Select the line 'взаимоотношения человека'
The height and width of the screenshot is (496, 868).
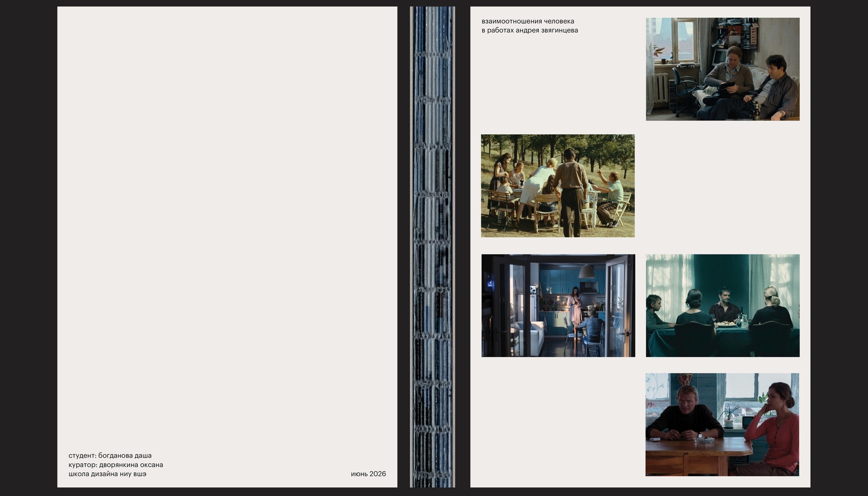coord(528,21)
